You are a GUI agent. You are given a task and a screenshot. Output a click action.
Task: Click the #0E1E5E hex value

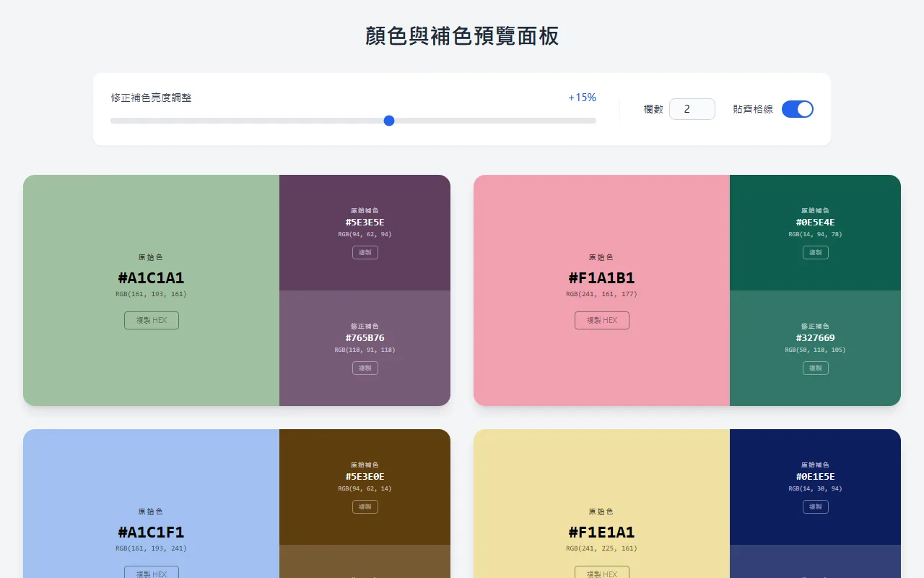[x=816, y=477]
